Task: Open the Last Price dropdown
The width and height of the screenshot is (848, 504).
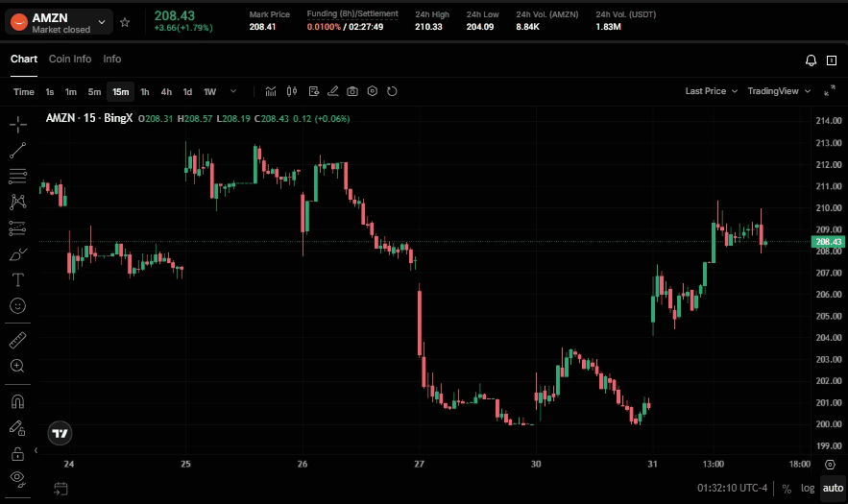Action: [x=711, y=91]
